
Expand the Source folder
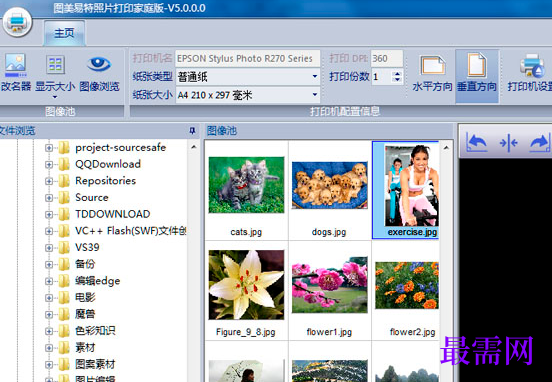49,198
